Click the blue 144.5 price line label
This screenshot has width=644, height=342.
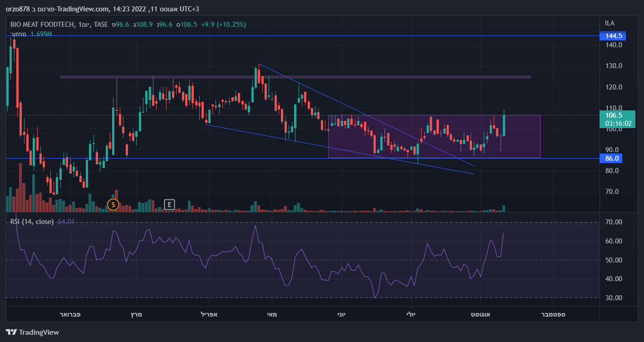point(613,35)
